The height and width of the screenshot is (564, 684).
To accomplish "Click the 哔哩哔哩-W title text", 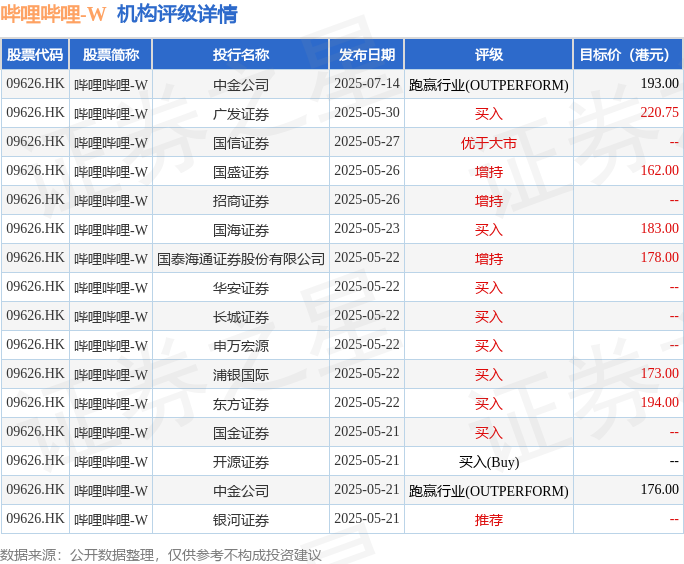I will (53, 14).
